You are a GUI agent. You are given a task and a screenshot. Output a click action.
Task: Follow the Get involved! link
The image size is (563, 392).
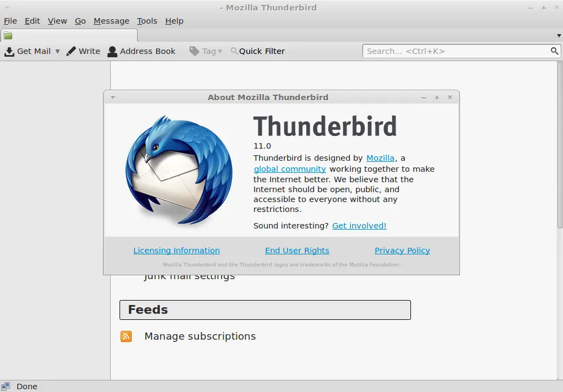(x=359, y=226)
